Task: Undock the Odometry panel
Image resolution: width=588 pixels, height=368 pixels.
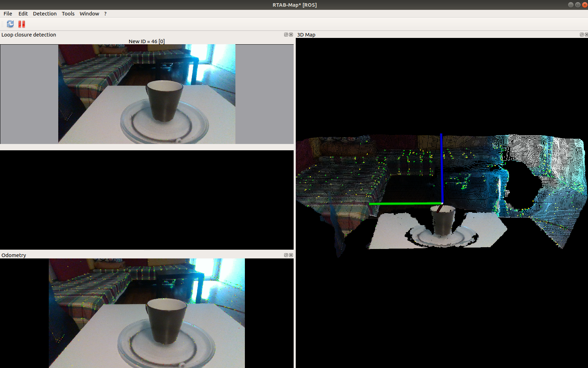Action: [286, 255]
